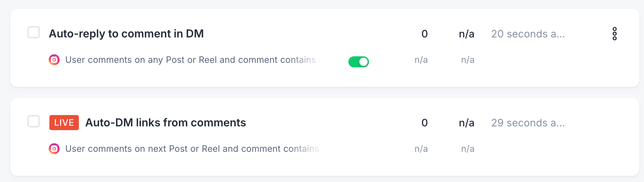The width and height of the screenshot is (644, 182).
Task: Select the Auto-DM links from comments checkbox
Action: tap(34, 121)
